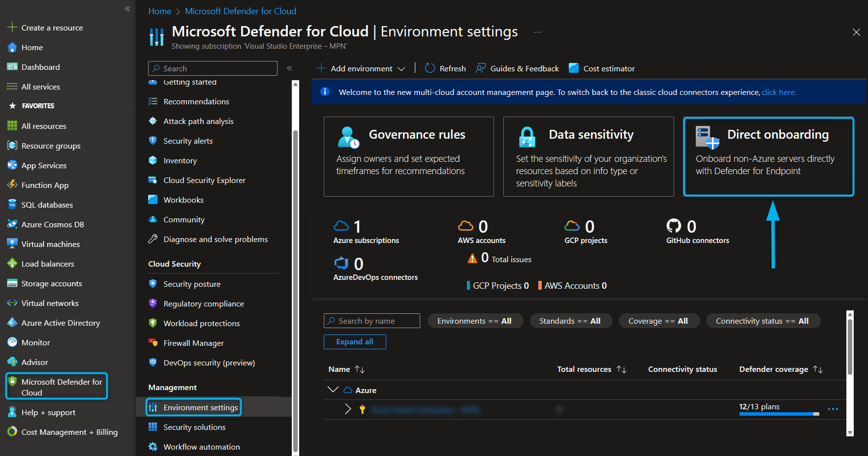Click the Refresh icon in toolbar
The width and height of the screenshot is (868, 456).
pos(430,68)
